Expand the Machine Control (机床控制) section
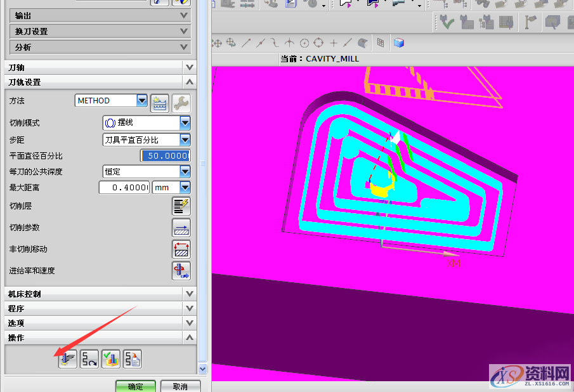This screenshot has width=574, height=392. [189, 294]
